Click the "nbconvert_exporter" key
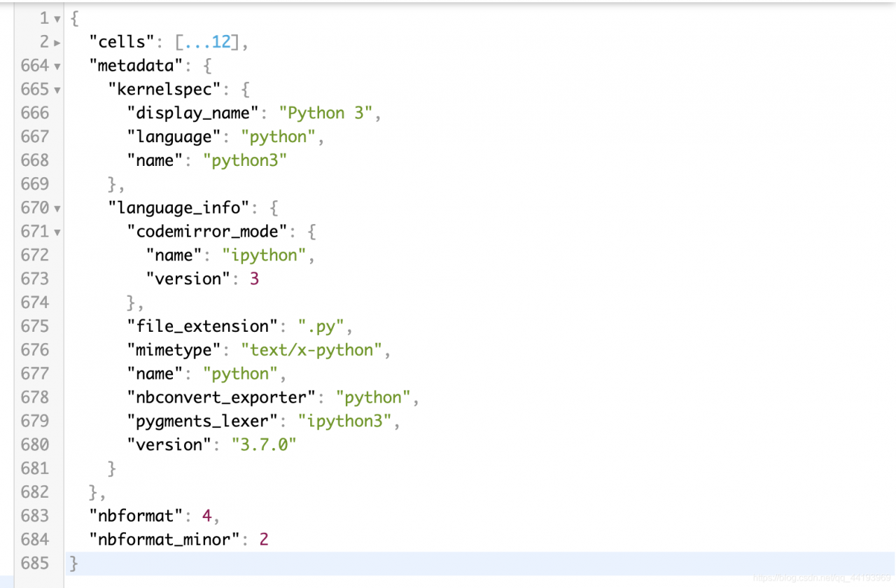The image size is (896, 588). tap(222, 397)
